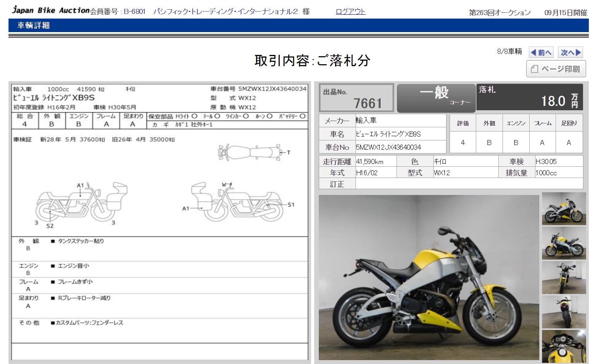Click the 09月15日開催 date text
The width and height of the screenshot is (590, 364).
566,12
